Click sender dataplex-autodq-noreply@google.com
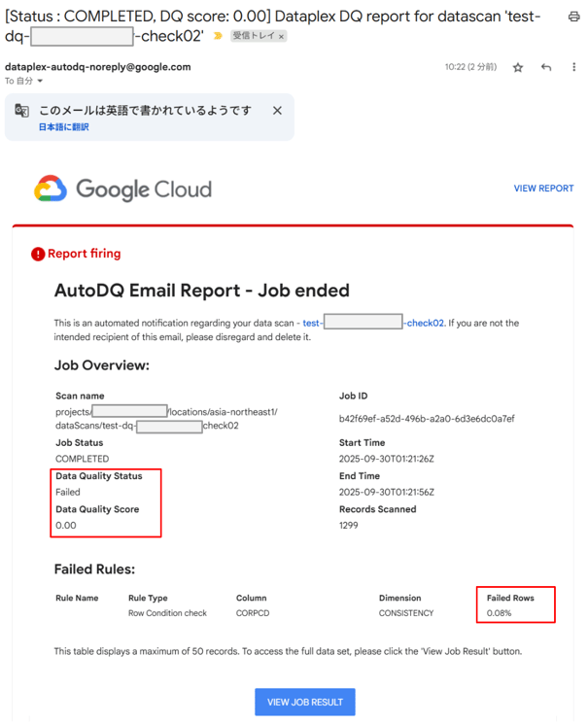Image resolution: width=588 pixels, height=724 pixels. click(97, 67)
